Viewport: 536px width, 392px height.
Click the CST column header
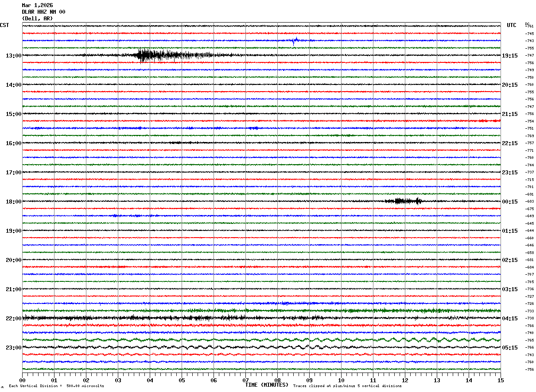coord(4,25)
